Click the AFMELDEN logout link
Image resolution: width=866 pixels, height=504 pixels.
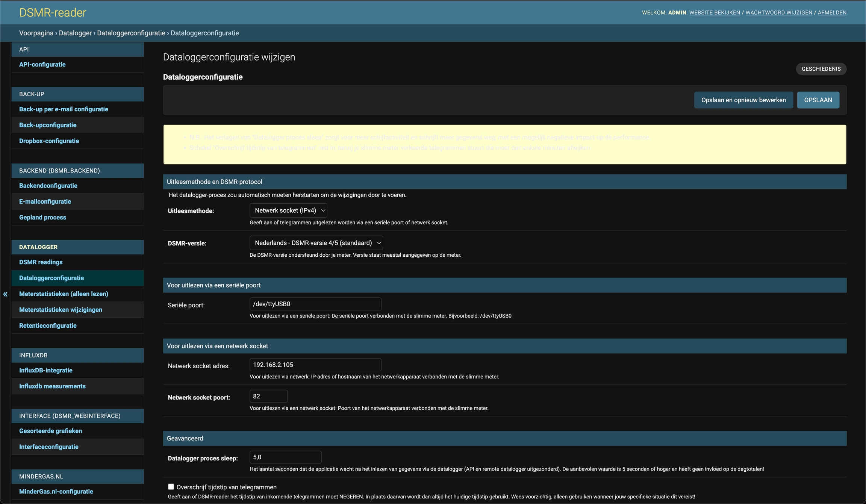[832, 12]
